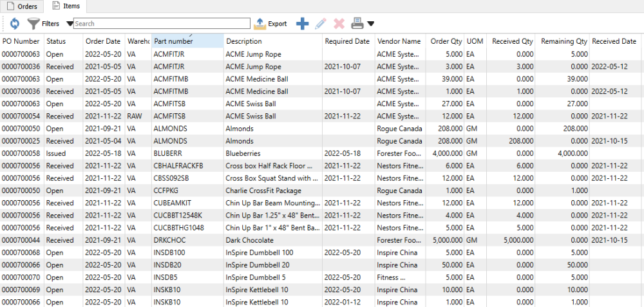The image size is (644, 307).
Task: Select the Items tab
Action: [66, 6]
